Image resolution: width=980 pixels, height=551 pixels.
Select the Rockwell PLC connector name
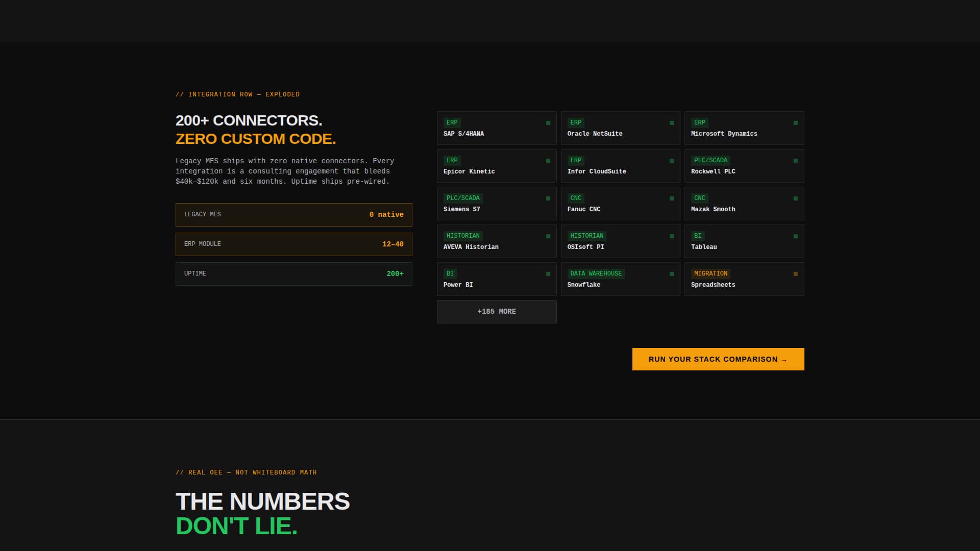713,171
